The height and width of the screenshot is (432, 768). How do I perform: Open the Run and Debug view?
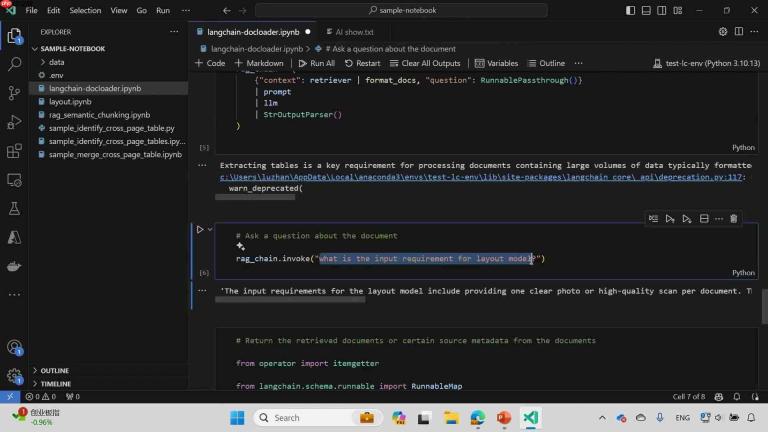point(14,122)
